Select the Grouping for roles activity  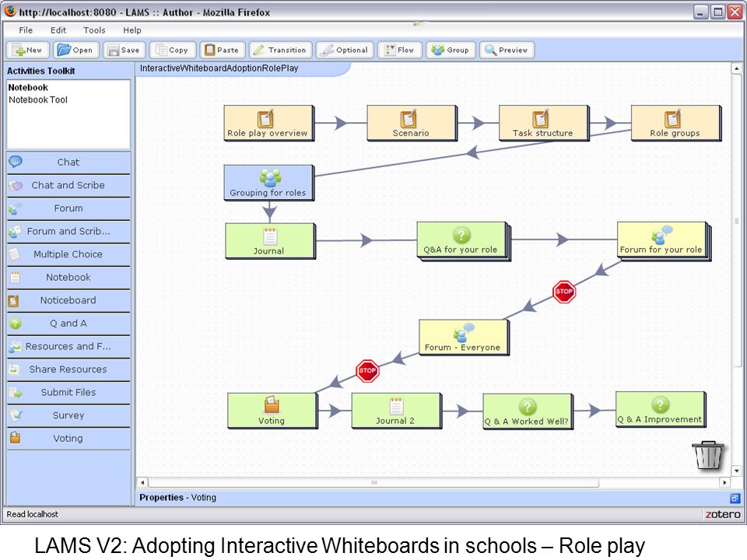[x=268, y=182]
